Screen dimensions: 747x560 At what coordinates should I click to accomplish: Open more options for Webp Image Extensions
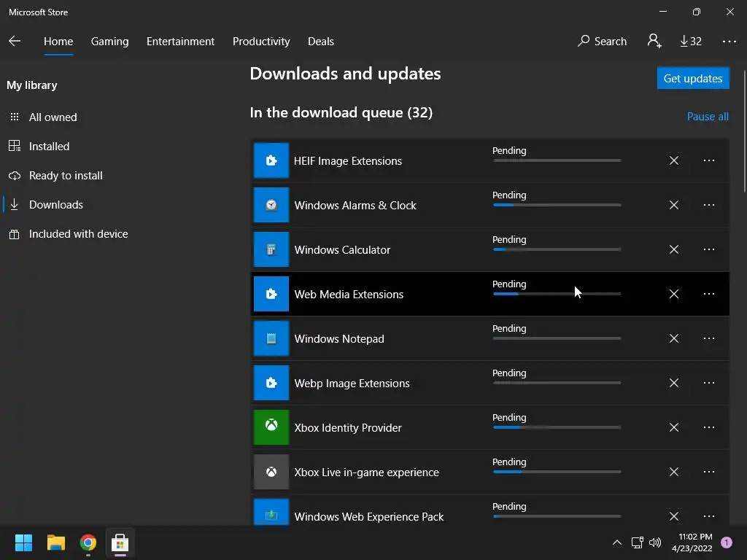pyautogui.click(x=709, y=383)
